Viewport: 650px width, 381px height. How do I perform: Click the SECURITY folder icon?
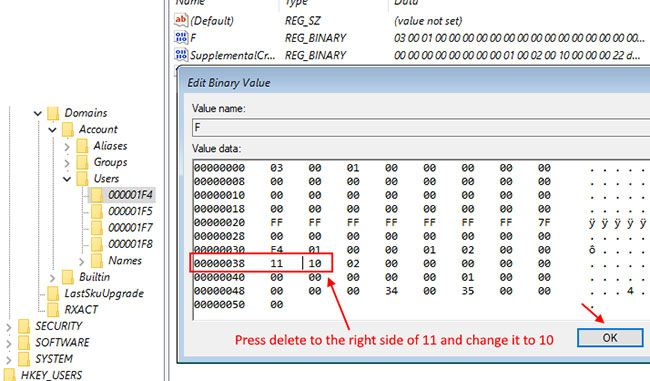pyautogui.click(x=24, y=326)
